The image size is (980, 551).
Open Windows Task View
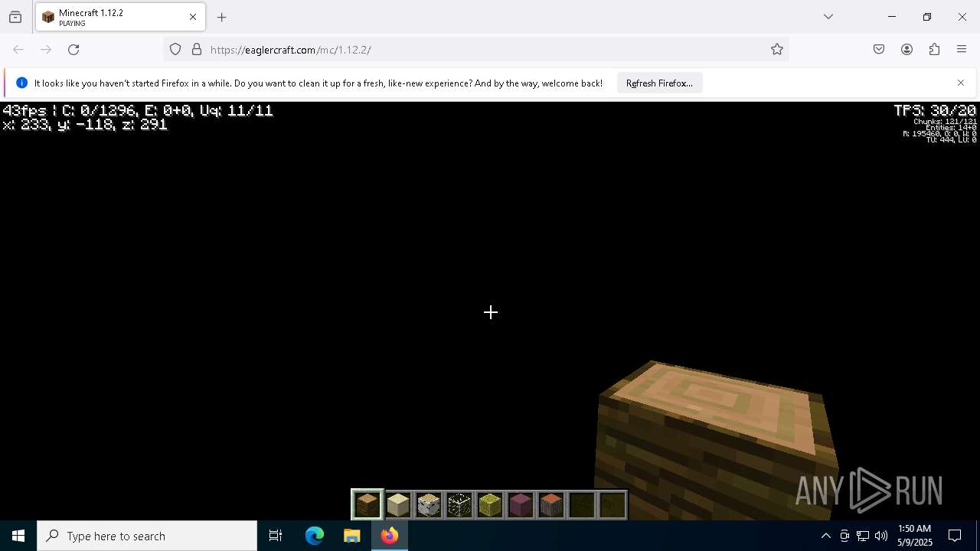(x=276, y=536)
